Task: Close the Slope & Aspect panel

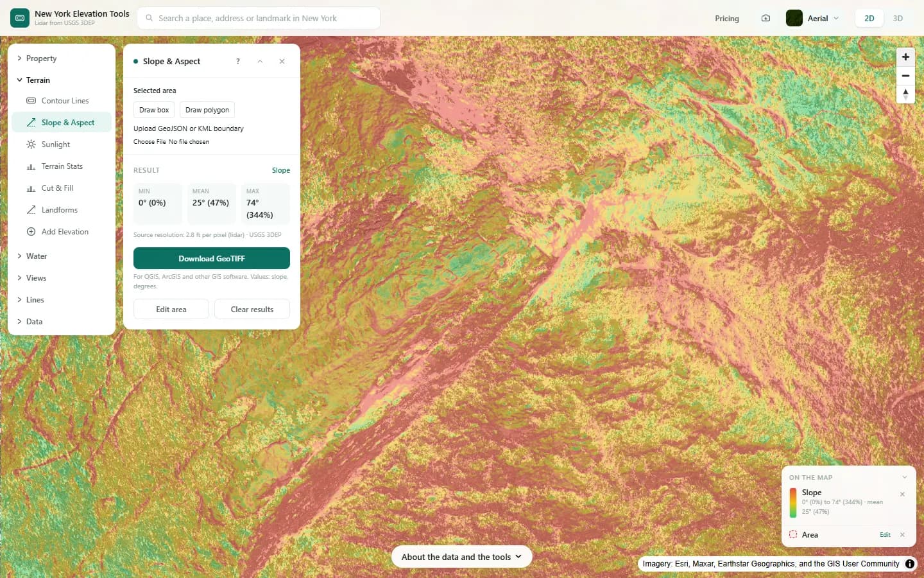Action: [x=282, y=62]
